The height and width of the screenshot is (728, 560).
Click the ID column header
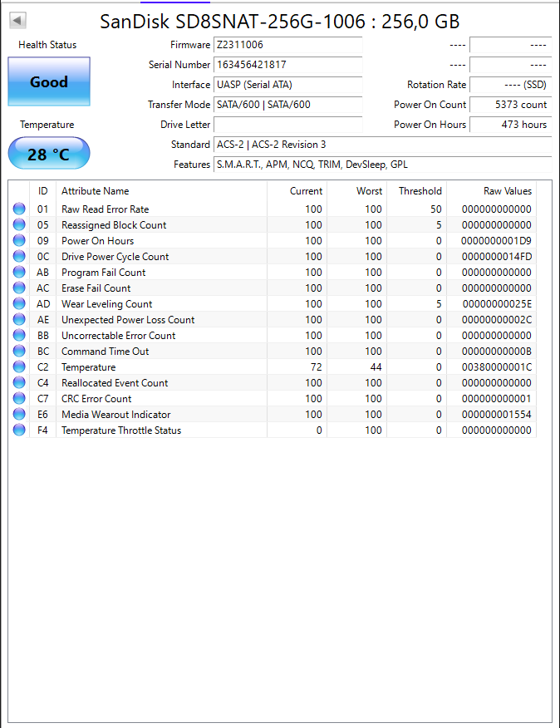[42, 191]
